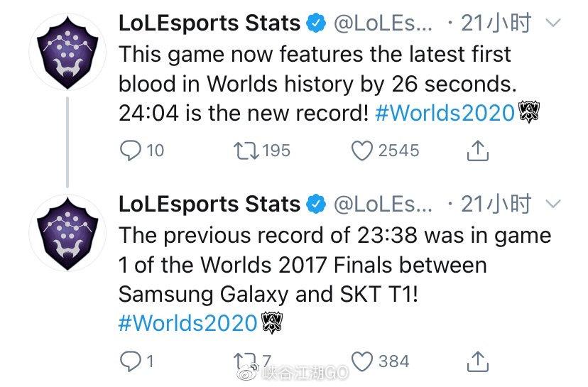Open LoLEsports Stats name on first tweet

click(x=209, y=23)
